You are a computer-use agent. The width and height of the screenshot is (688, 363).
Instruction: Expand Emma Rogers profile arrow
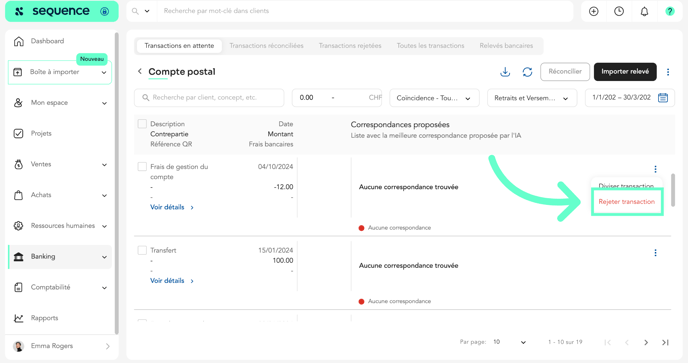click(108, 346)
